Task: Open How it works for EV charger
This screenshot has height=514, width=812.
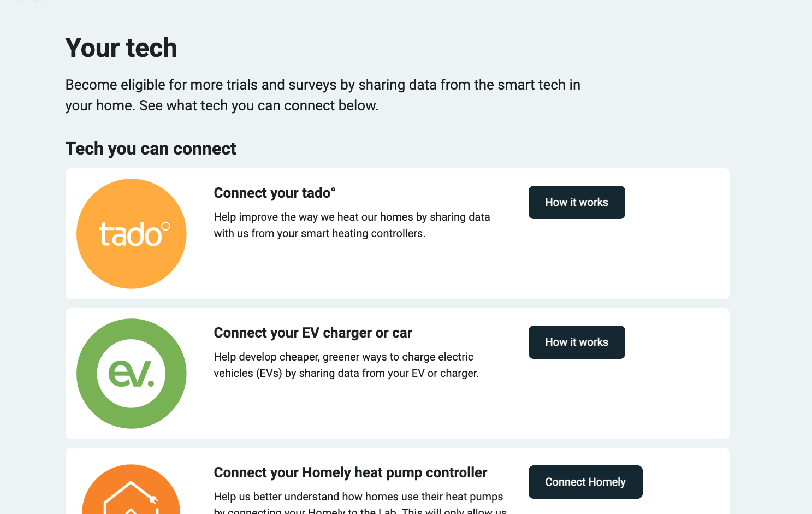Action: click(x=576, y=342)
